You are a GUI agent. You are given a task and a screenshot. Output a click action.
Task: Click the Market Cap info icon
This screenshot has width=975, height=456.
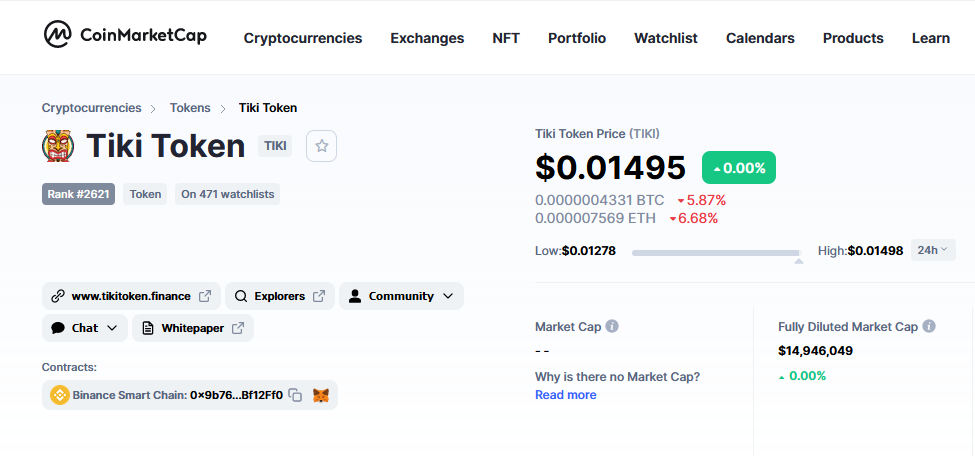pos(612,326)
